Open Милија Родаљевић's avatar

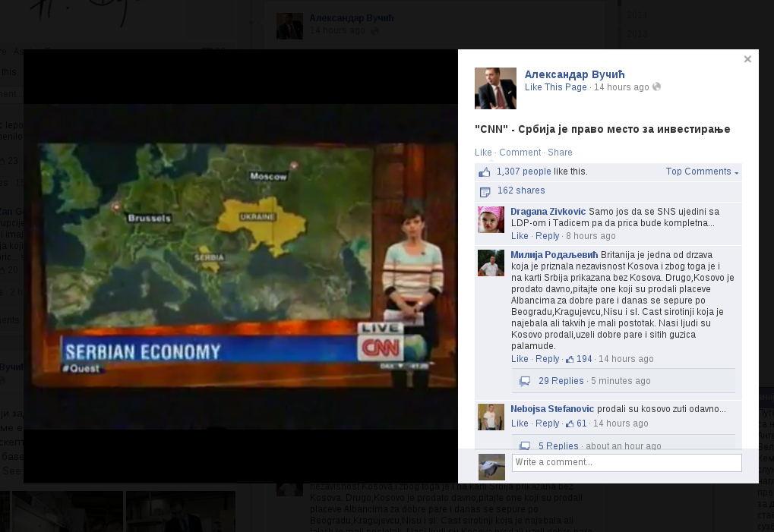[491, 263]
